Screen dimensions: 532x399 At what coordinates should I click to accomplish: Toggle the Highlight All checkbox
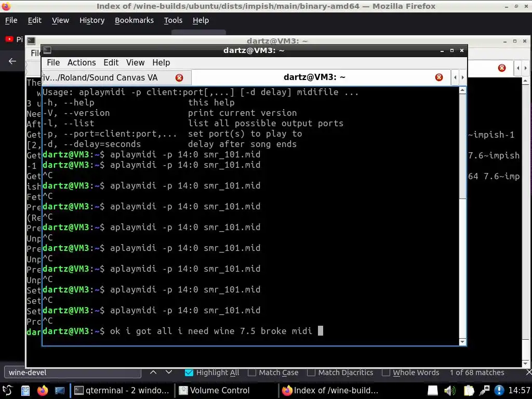(189, 373)
